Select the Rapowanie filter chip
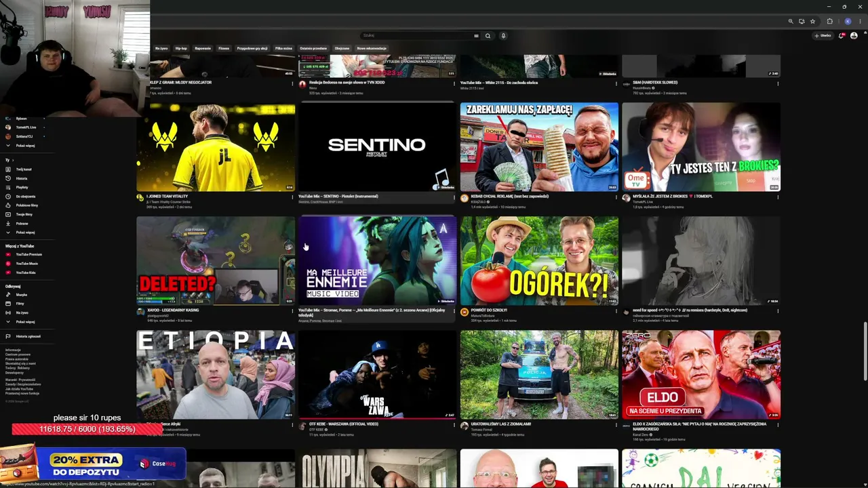Image resolution: width=868 pixels, height=488 pixels. (x=203, y=49)
